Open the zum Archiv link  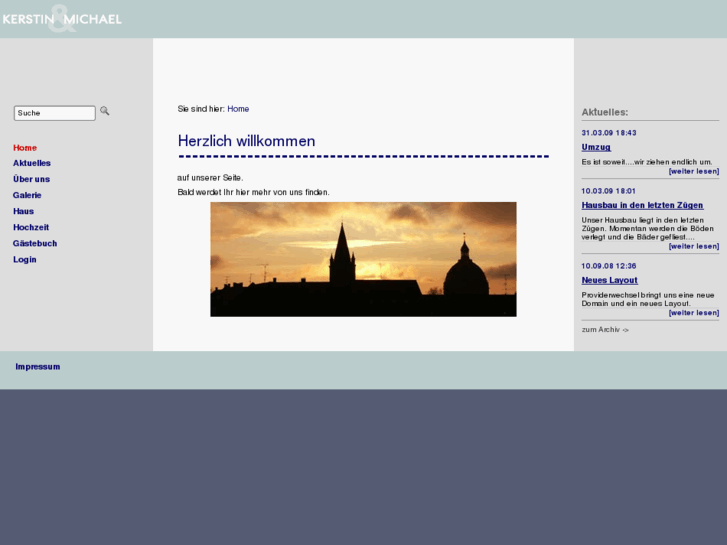[x=605, y=329]
